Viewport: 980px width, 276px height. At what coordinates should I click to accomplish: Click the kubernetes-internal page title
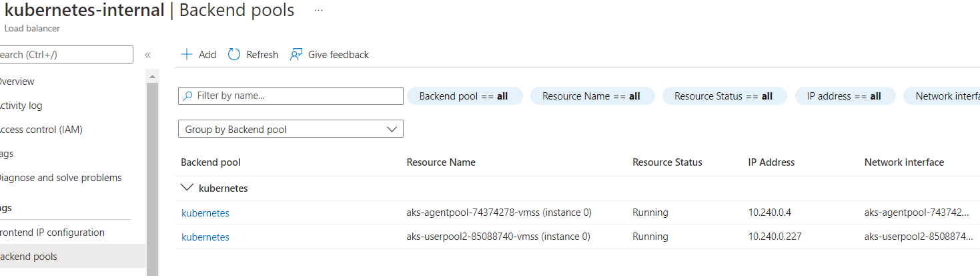pos(84,11)
